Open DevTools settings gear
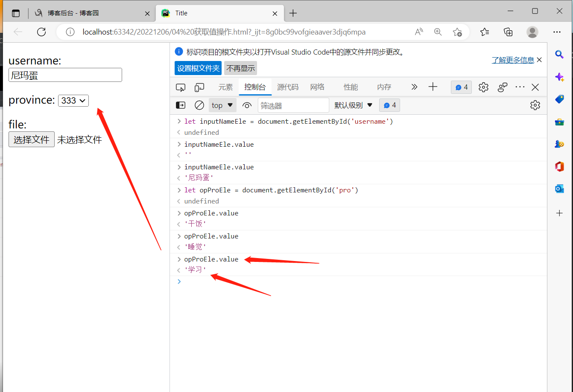Screen dimensions: 573x392 coord(483,87)
